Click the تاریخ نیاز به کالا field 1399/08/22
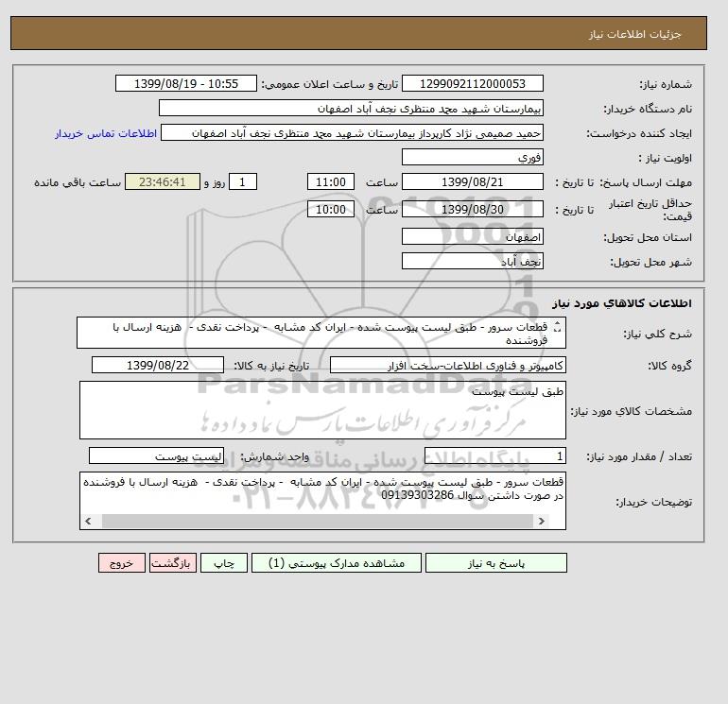The height and width of the screenshot is (704, 728). [x=157, y=365]
